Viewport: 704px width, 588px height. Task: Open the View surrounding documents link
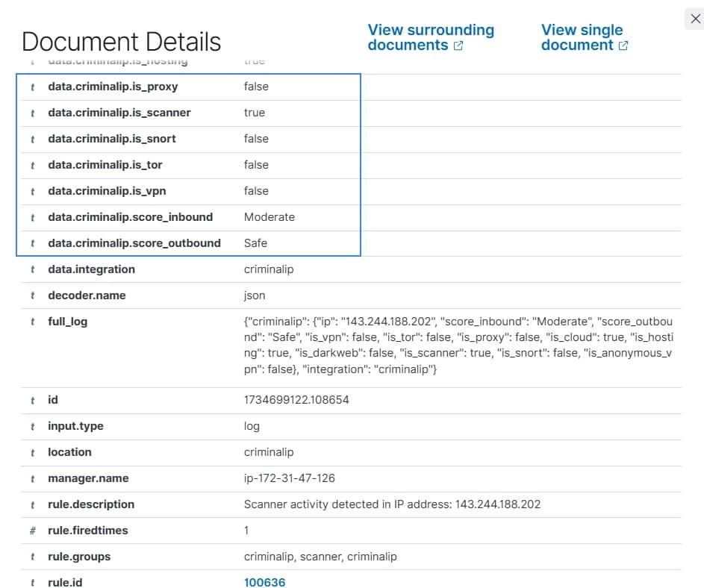pyautogui.click(x=430, y=37)
